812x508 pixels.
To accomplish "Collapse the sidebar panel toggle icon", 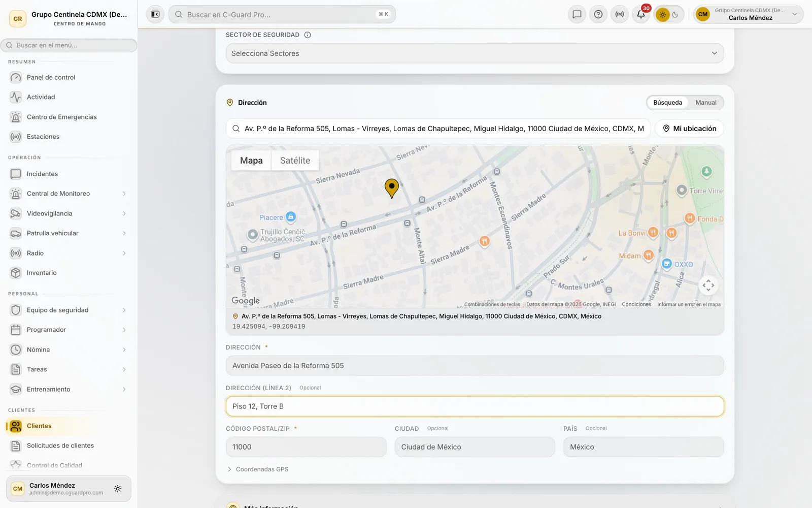I will 155,14.
